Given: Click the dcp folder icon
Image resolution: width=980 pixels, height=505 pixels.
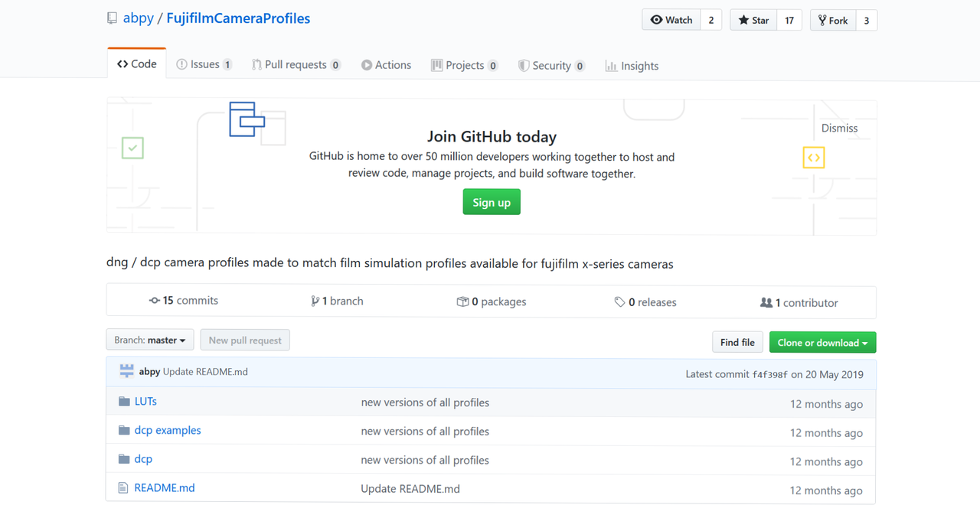Looking at the screenshot, I should pyautogui.click(x=124, y=459).
